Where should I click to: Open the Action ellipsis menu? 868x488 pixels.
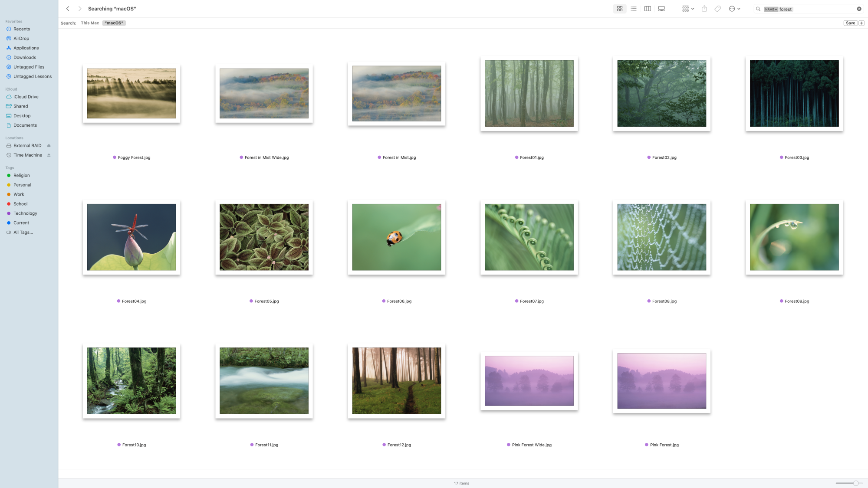[734, 9]
